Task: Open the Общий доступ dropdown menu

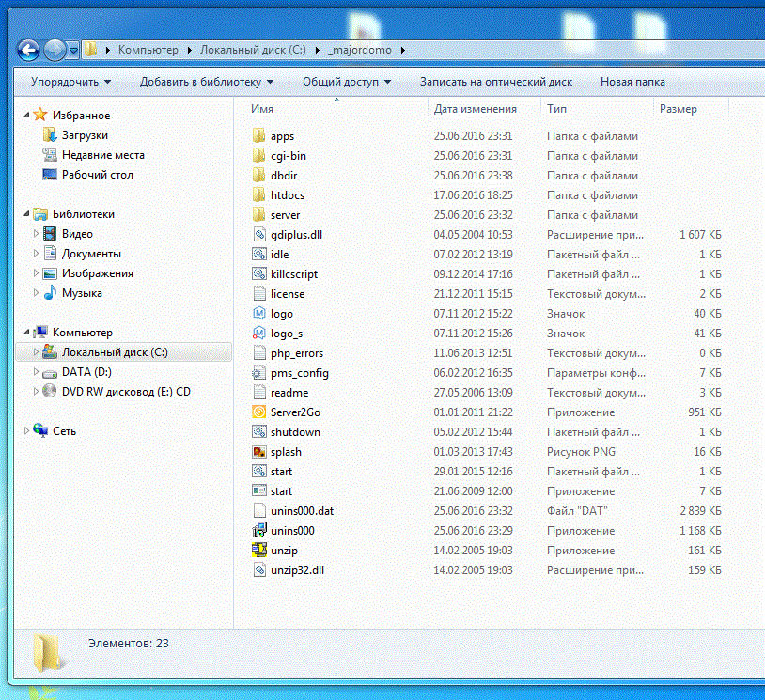Action: (x=346, y=82)
